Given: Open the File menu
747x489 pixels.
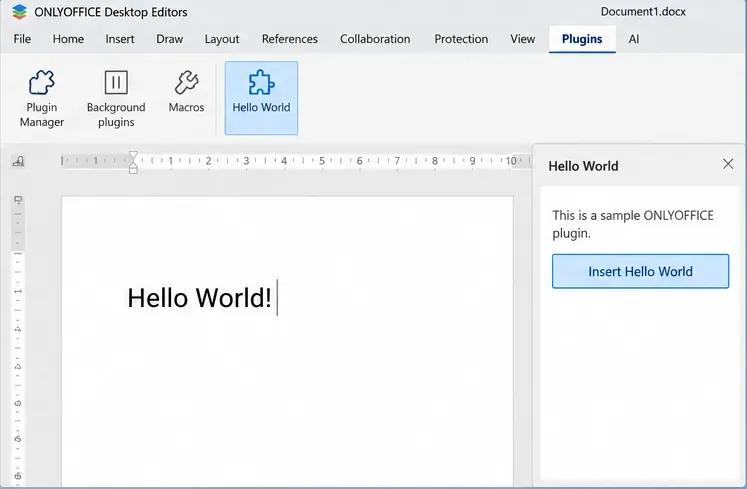Looking at the screenshot, I should click(x=22, y=39).
